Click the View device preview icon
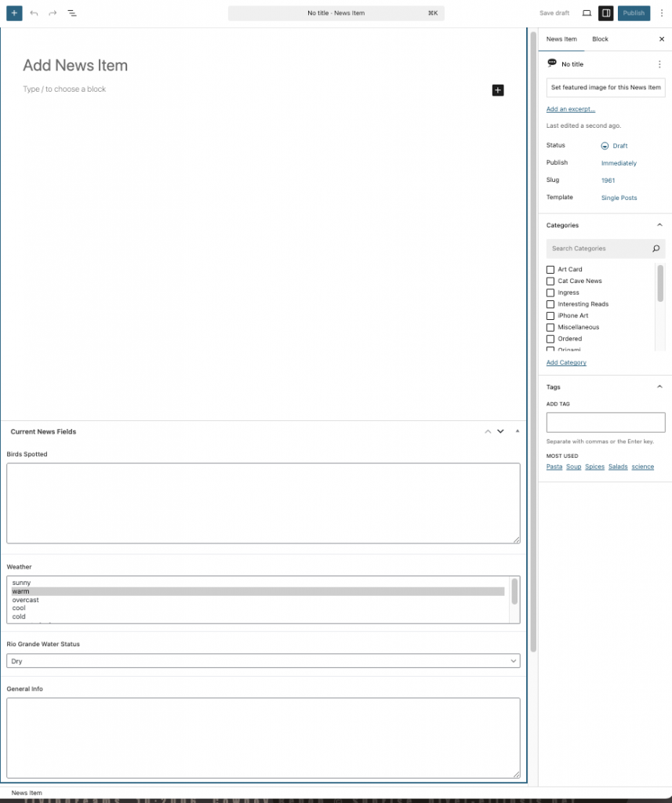 tap(587, 13)
